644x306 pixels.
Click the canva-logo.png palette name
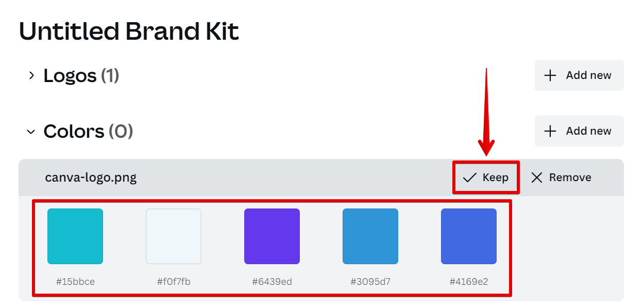91,178
